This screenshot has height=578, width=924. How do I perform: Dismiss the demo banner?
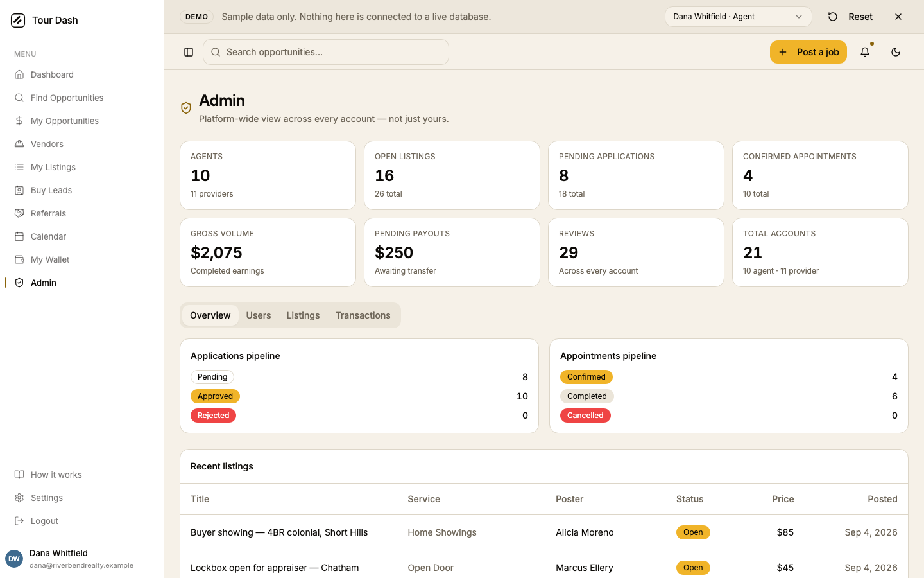tap(898, 17)
